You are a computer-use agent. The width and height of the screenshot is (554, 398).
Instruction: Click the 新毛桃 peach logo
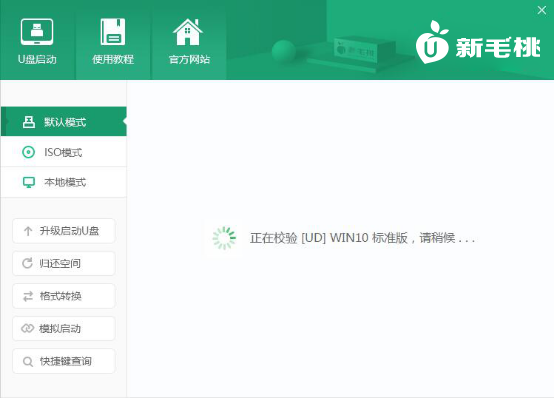[432, 42]
